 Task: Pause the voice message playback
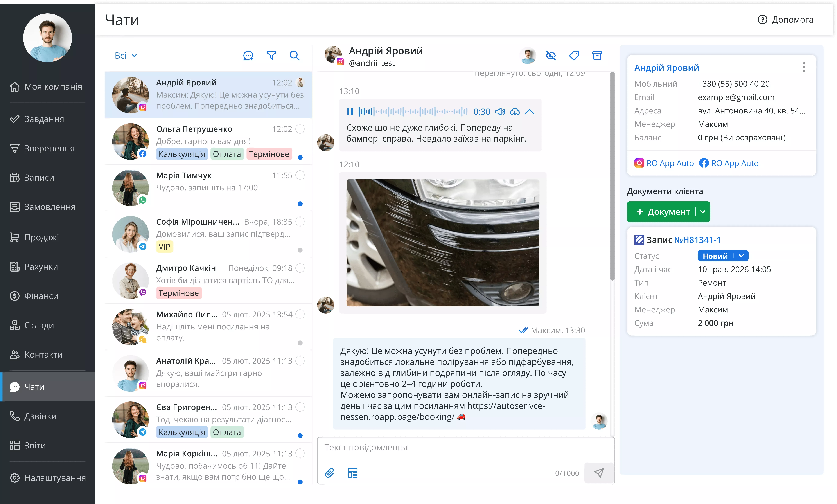click(350, 112)
